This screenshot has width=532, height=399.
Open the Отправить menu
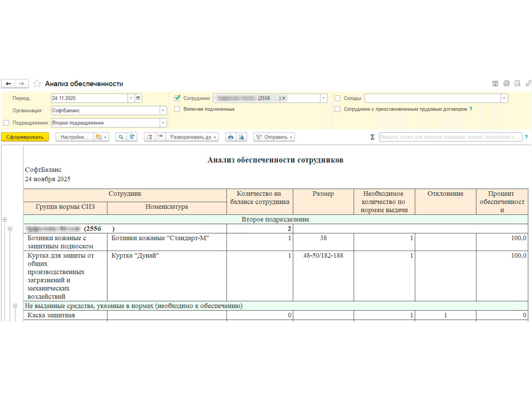pyautogui.click(x=274, y=137)
